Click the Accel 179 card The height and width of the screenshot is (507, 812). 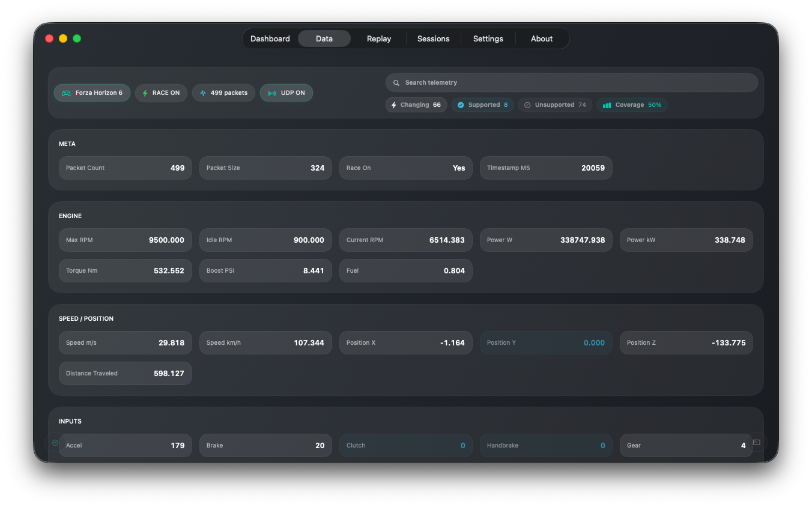(126, 446)
